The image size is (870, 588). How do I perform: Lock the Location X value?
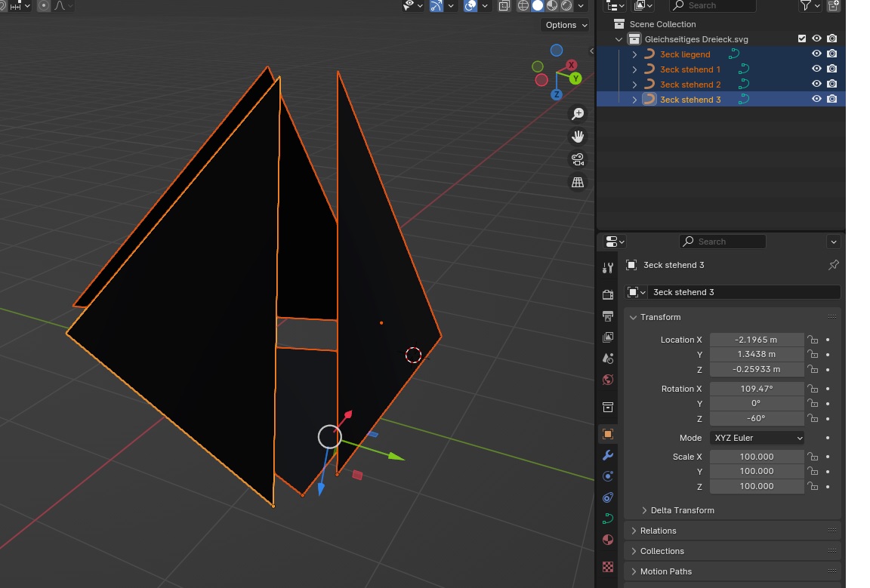click(x=813, y=340)
